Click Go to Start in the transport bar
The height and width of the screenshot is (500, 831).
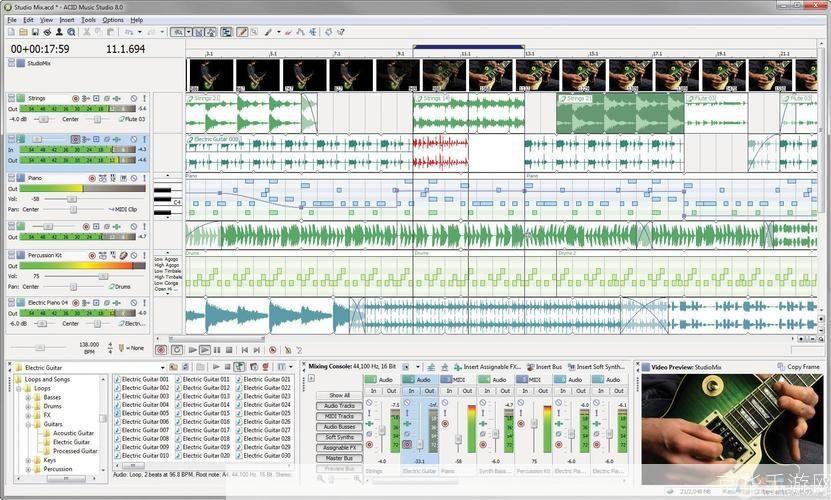[x=245, y=350]
